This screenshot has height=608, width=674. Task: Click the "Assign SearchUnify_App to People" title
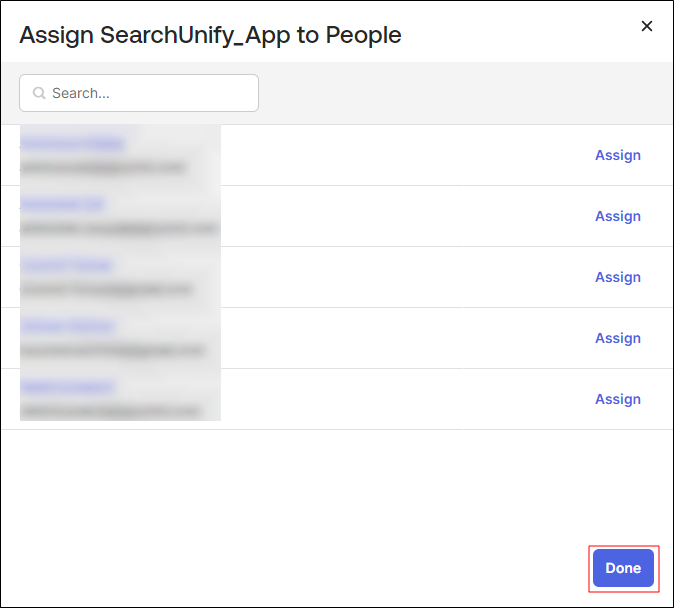coord(210,35)
